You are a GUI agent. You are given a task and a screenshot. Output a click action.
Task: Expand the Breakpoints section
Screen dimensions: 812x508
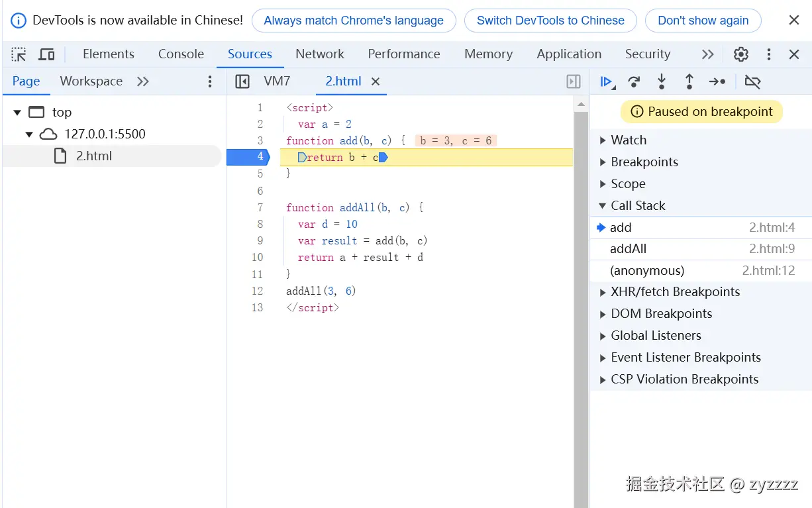point(603,162)
